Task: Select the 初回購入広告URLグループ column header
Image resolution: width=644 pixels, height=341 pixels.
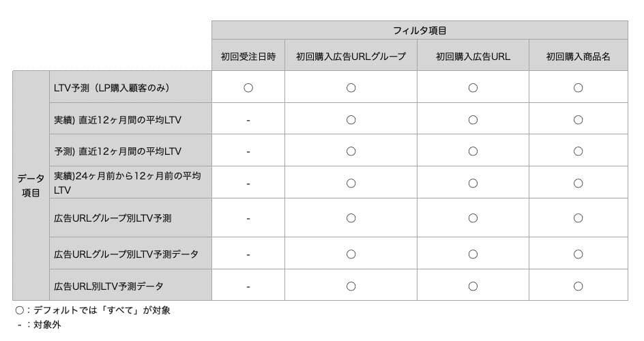Action: click(x=351, y=55)
